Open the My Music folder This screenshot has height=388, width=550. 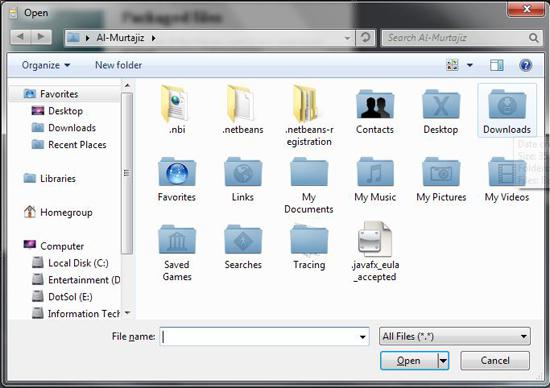[375, 179]
